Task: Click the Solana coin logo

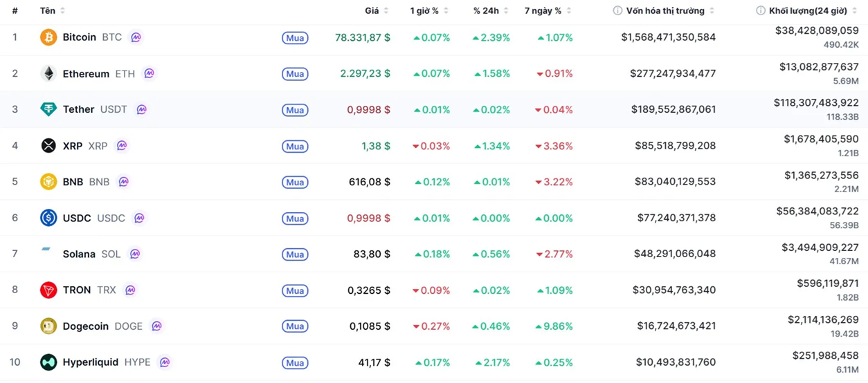Action: [x=46, y=249]
